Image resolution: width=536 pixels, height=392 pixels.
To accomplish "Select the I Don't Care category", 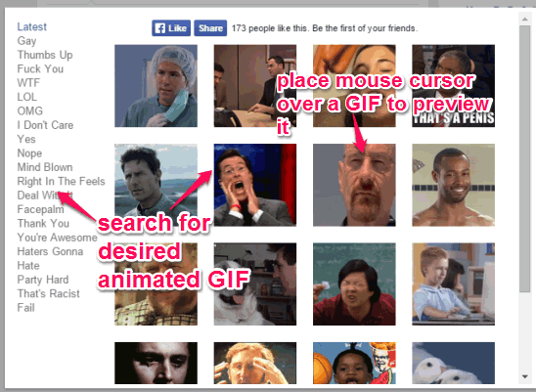I will click(x=45, y=125).
